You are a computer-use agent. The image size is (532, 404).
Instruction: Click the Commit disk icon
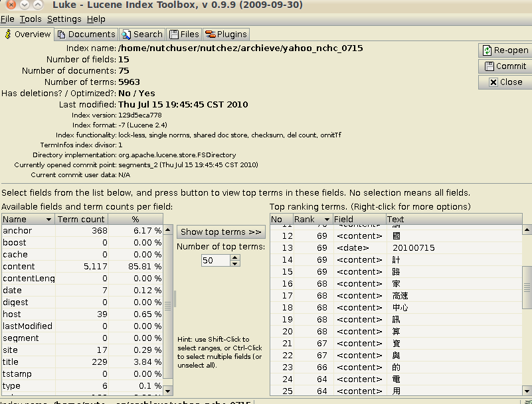click(489, 66)
